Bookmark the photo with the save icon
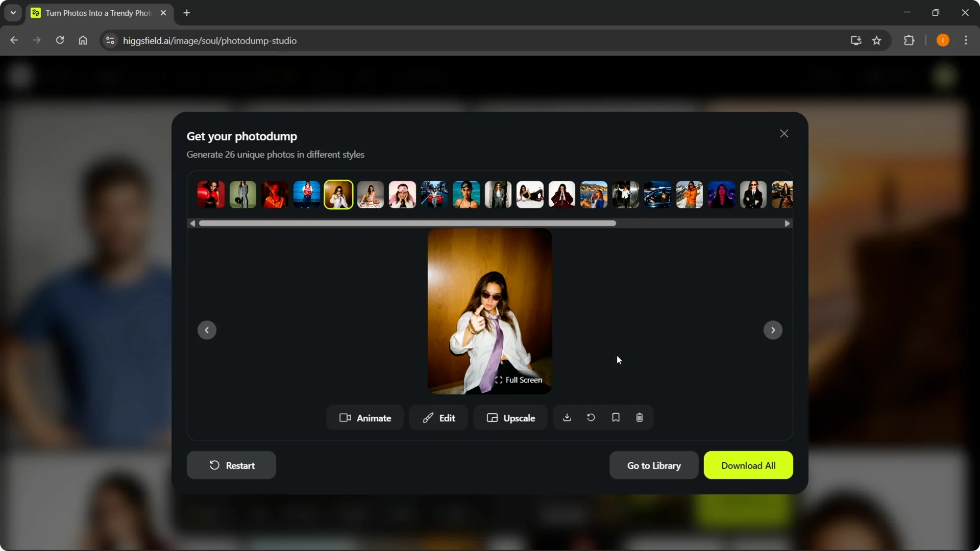This screenshot has width=980, height=551. [x=615, y=417]
